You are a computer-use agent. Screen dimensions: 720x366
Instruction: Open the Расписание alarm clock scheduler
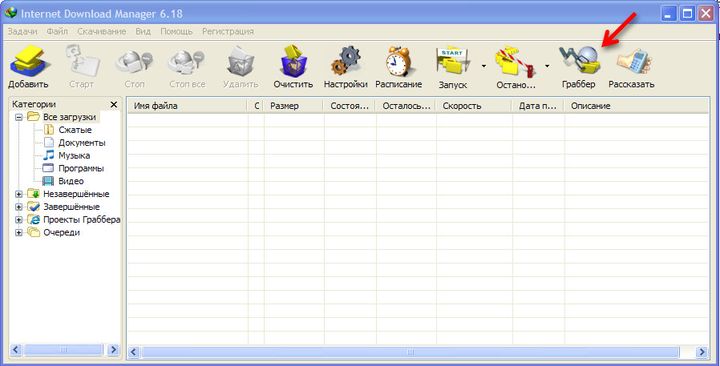pyautogui.click(x=399, y=67)
